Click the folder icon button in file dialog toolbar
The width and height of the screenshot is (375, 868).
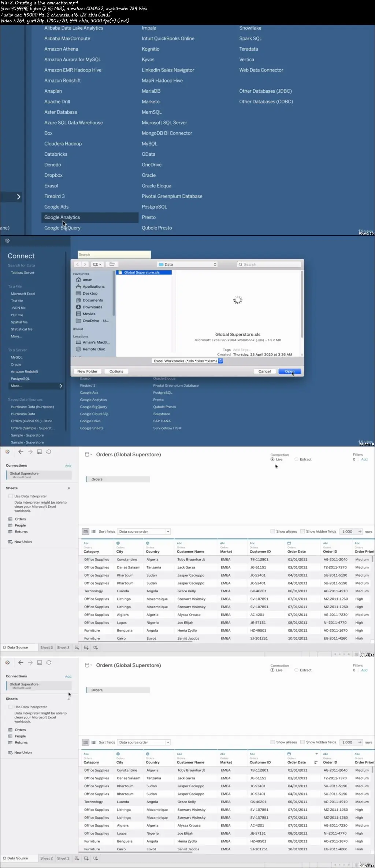point(112,264)
